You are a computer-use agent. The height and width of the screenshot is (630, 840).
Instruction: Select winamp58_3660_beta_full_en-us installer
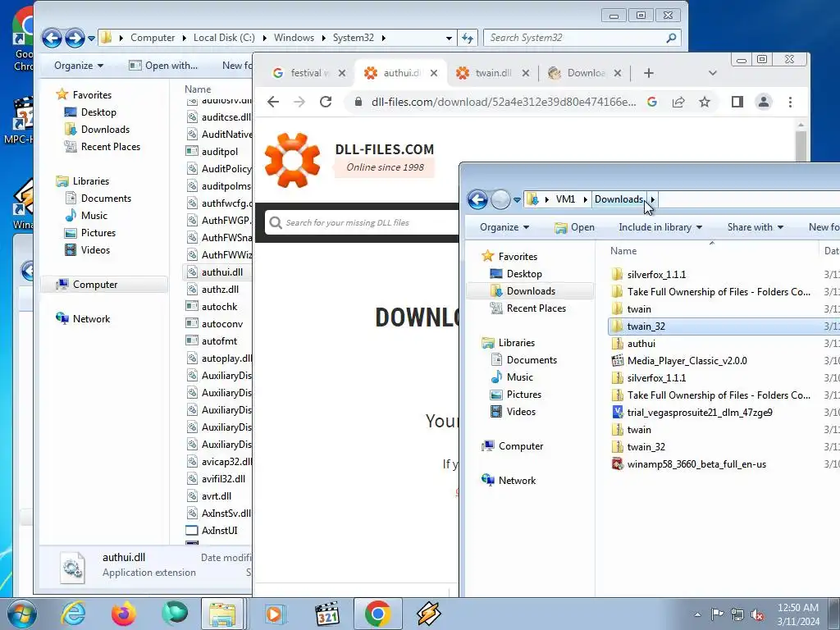(696, 464)
